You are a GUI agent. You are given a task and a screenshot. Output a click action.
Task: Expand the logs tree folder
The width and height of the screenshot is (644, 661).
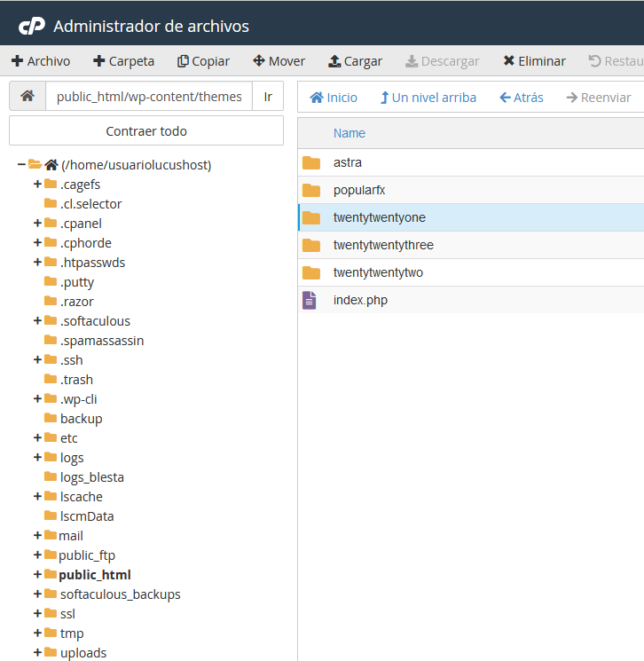tap(37, 458)
